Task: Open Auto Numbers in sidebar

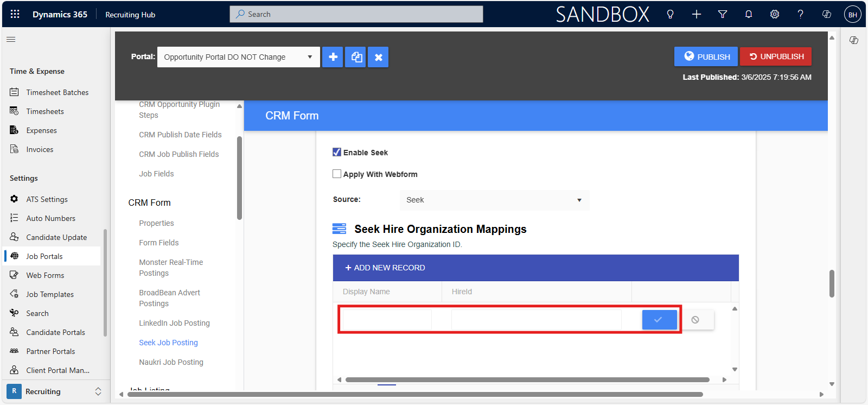Action: point(51,218)
